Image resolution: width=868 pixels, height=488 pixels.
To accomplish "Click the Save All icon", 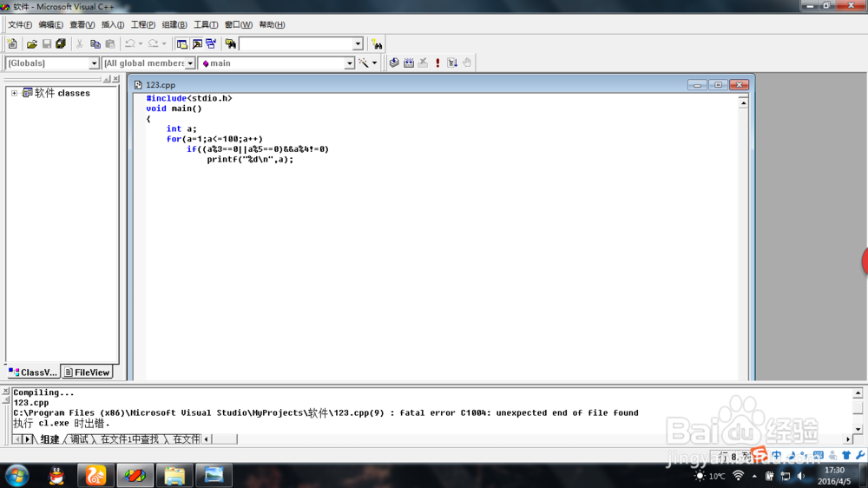I will (x=61, y=43).
